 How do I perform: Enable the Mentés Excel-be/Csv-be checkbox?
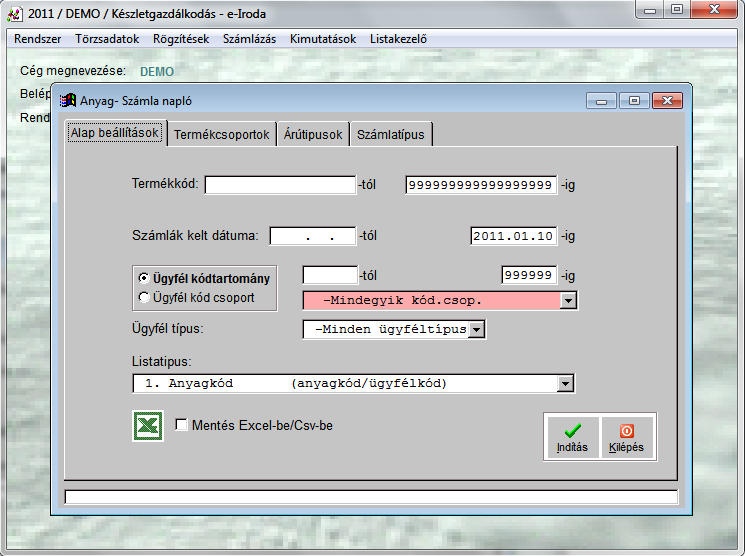pyautogui.click(x=181, y=425)
